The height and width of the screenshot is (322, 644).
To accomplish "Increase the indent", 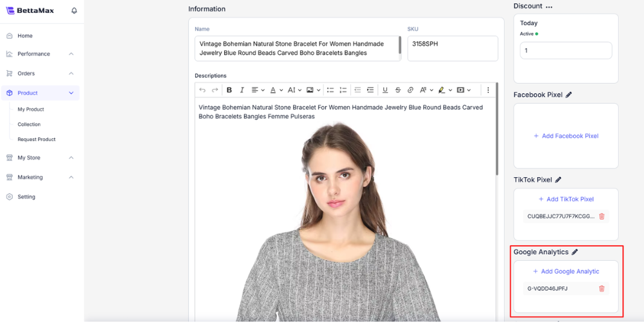I will point(370,90).
